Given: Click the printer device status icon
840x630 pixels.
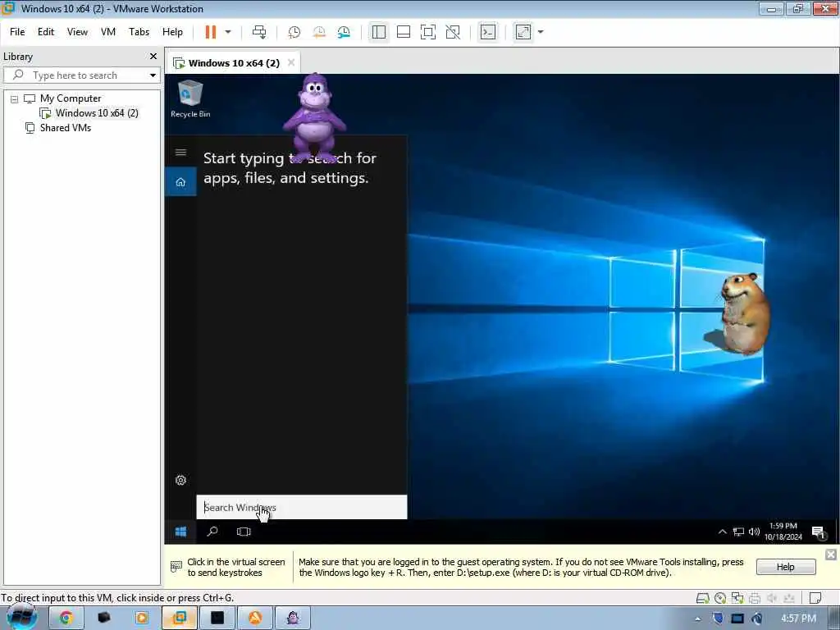Looking at the screenshot, I should pos(755,598).
